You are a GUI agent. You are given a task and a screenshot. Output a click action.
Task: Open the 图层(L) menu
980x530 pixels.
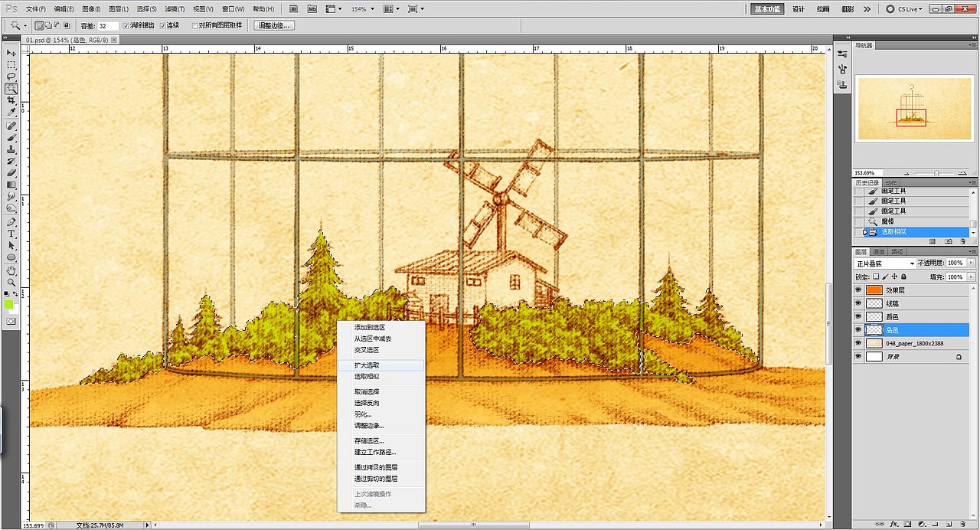click(119, 9)
